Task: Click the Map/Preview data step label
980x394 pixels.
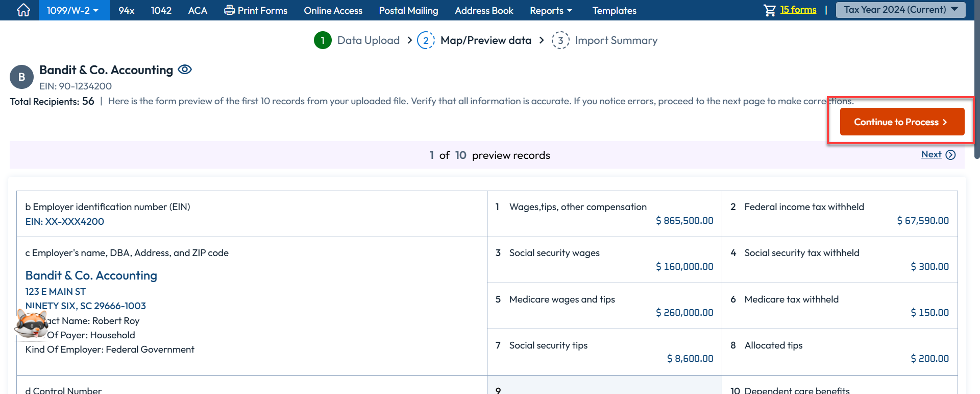Action: pos(485,40)
